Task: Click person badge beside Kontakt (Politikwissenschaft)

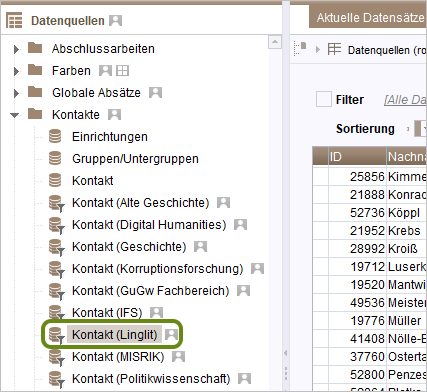Action: 244,379
